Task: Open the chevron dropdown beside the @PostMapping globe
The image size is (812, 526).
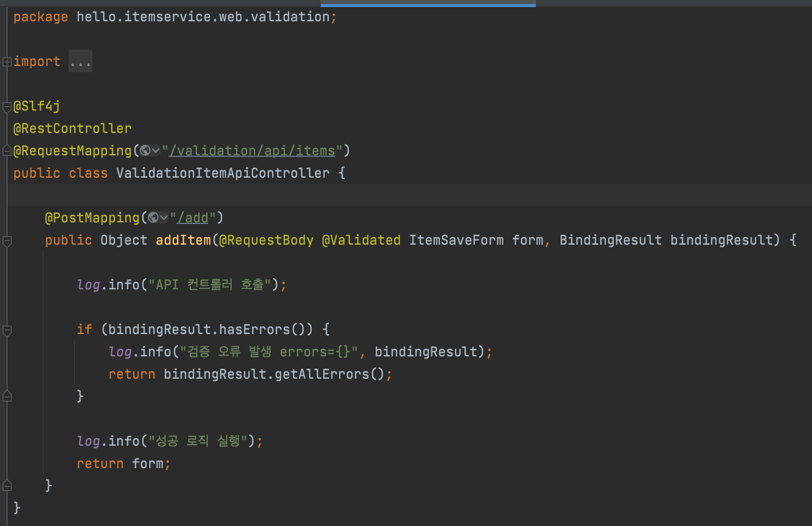Action: (164, 218)
